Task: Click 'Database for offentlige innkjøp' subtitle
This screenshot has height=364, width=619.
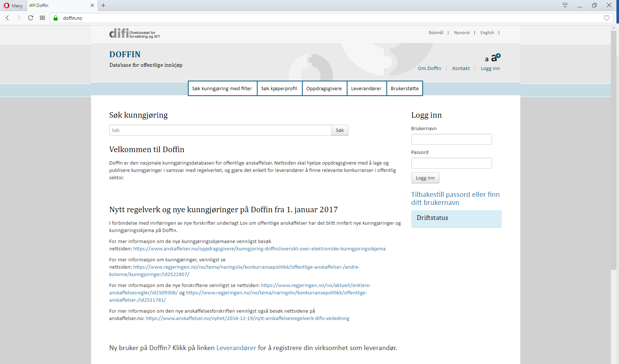Action: coord(146,65)
